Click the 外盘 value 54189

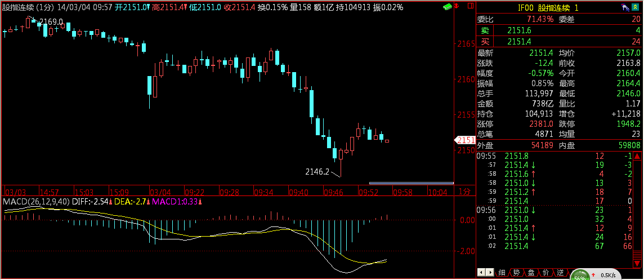click(543, 145)
